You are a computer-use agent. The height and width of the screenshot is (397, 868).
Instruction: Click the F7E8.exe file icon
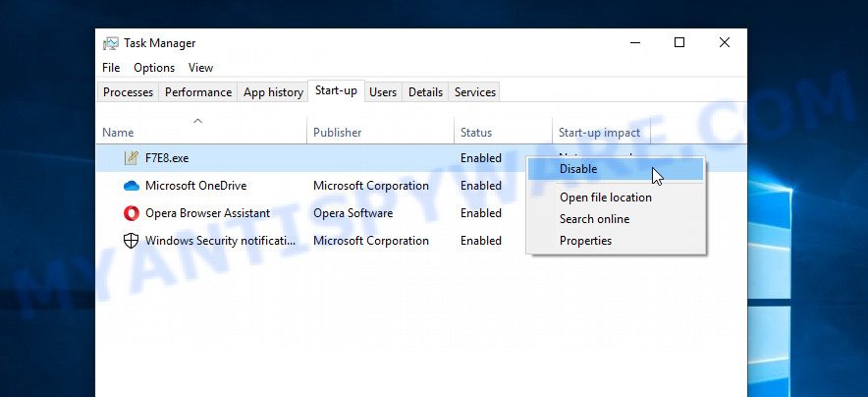tap(132, 158)
